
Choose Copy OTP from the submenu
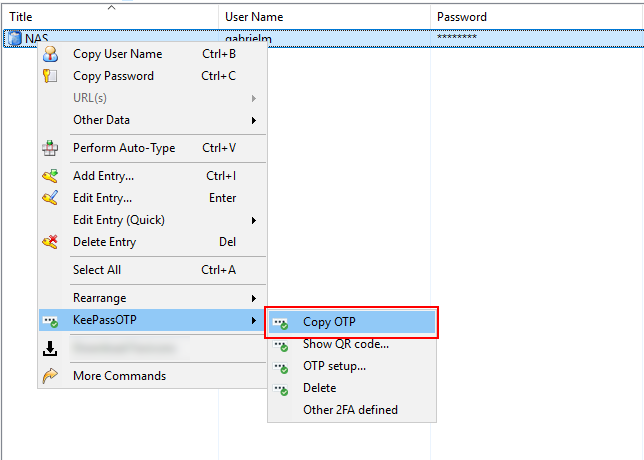(x=329, y=322)
